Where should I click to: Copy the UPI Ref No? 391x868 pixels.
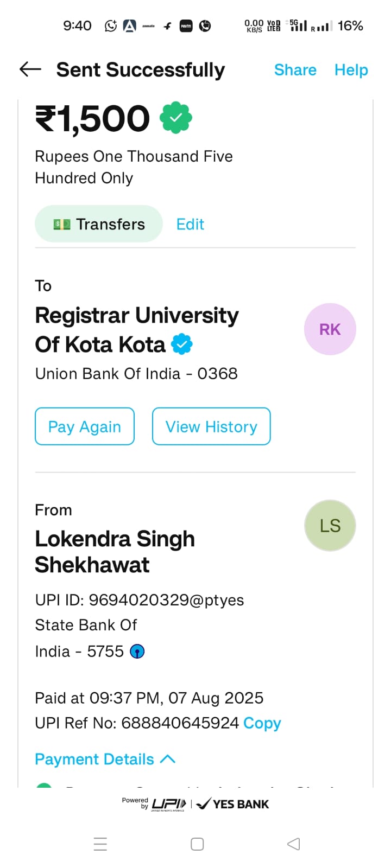click(262, 723)
